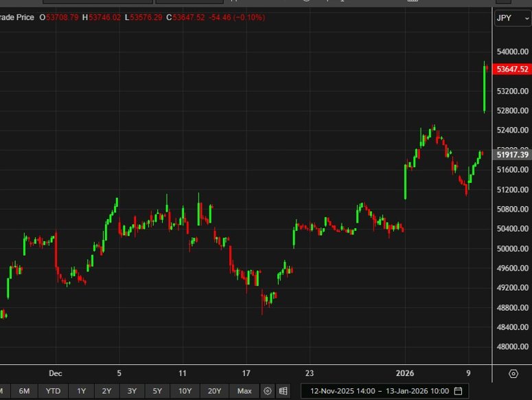
Task: Open chart axis settings hexagon icon
Action: click(513, 373)
